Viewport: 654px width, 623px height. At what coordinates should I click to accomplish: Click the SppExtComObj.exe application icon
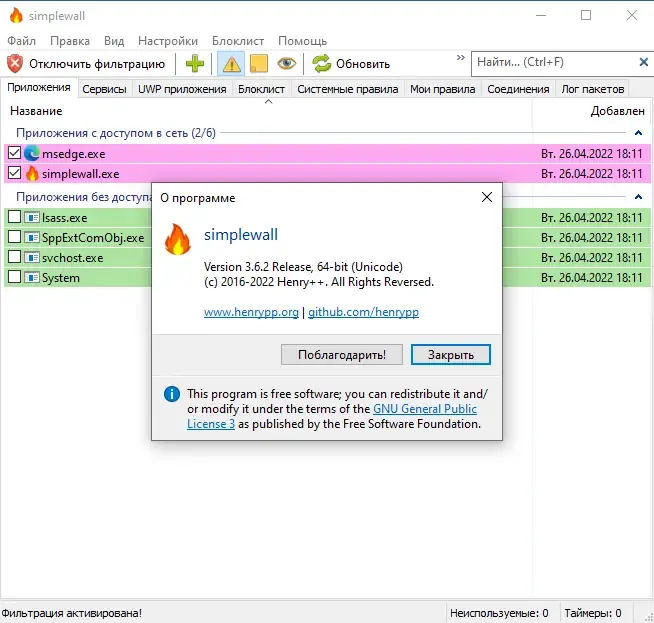pos(32,237)
